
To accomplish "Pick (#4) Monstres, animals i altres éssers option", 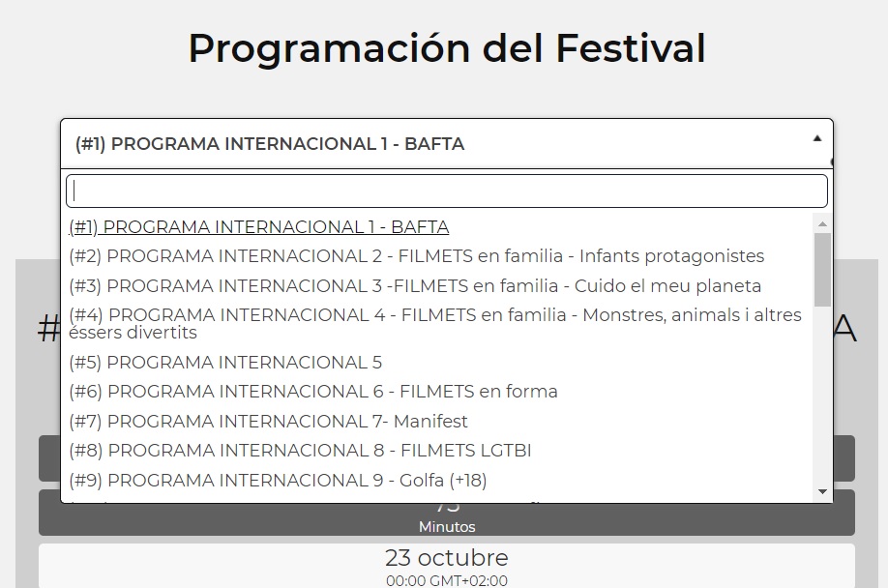I will (435, 323).
